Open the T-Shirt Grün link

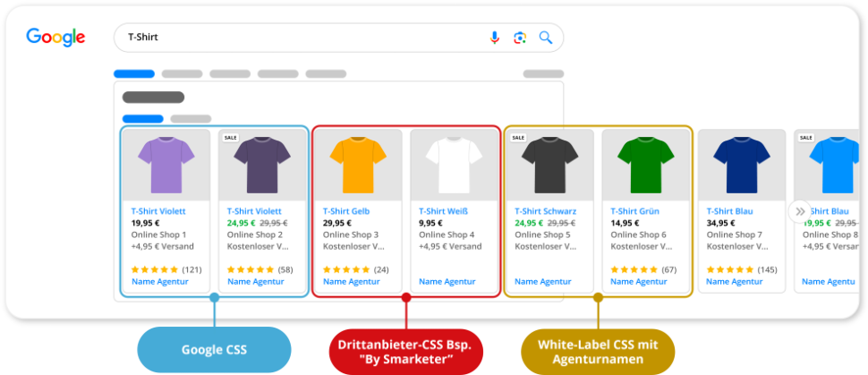click(635, 211)
